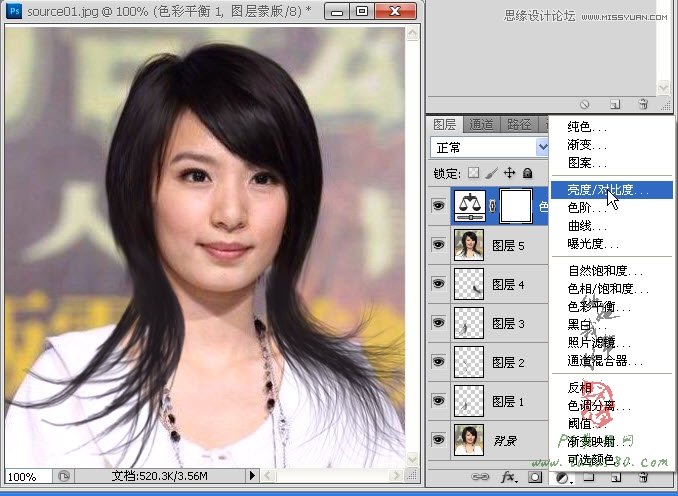Image resolution: width=678 pixels, height=496 pixels.
Task: Switch to the 路径 tab
Action: click(x=519, y=125)
